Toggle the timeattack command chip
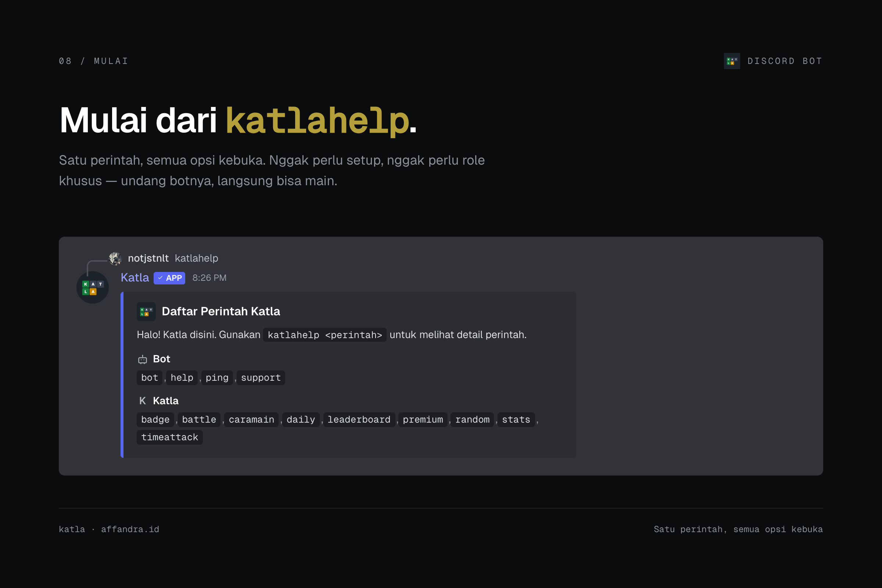882x588 pixels. pos(169,437)
